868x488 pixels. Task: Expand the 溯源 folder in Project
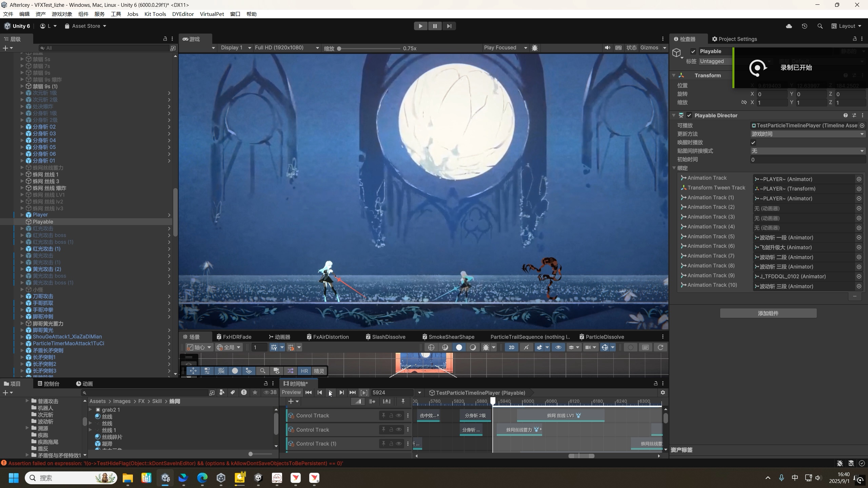point(27,428)
